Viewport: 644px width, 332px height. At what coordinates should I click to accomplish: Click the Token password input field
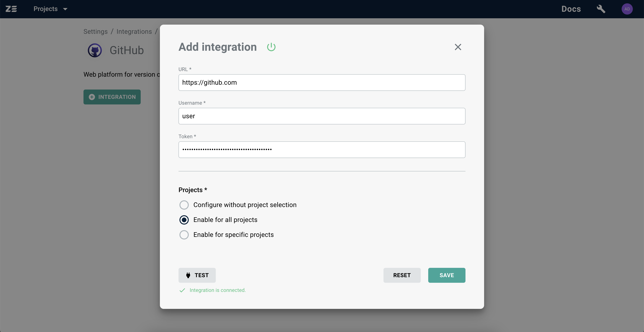[322, 149]
